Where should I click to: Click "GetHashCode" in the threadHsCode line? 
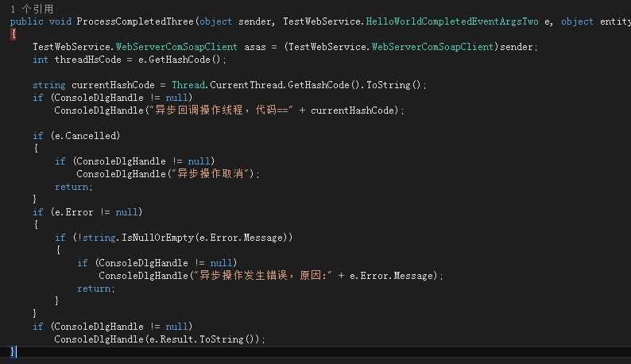click(180, 60)
